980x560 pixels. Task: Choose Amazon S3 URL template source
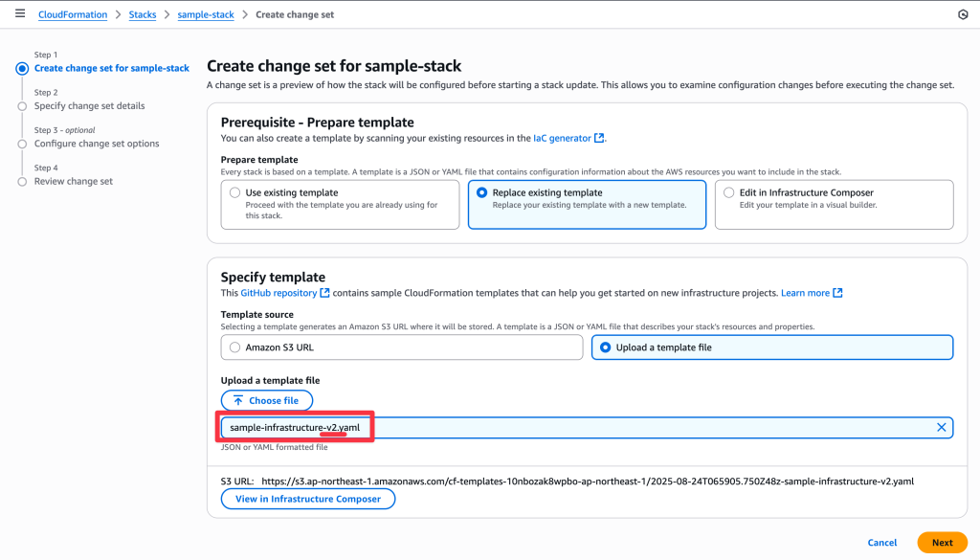[402, 347]
